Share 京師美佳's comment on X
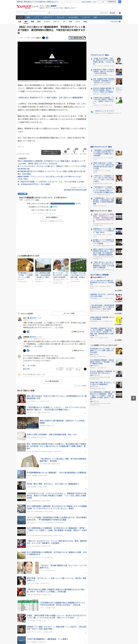Image resolution: width=138 pixels, height=644 pixels. point(25,351)
